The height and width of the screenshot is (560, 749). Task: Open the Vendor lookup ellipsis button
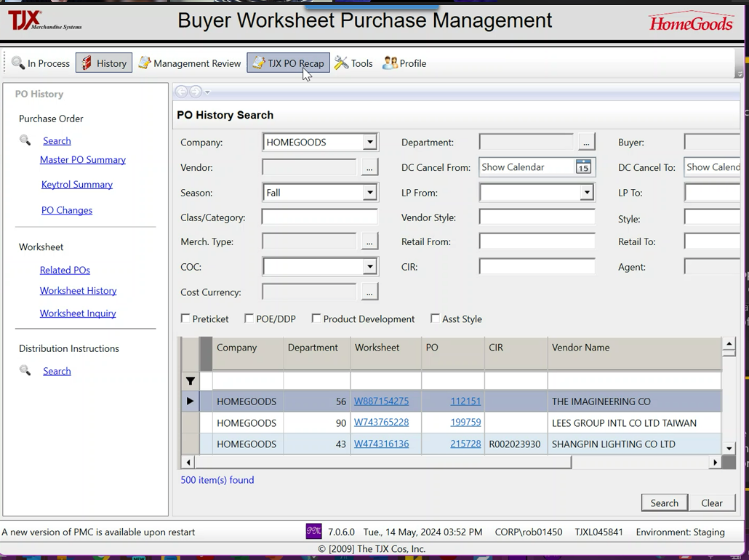tap(369, 167)
